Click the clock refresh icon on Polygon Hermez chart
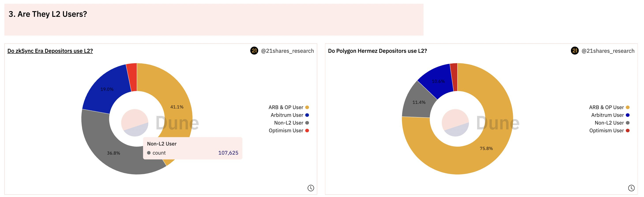The width and height of the screenshot is (644, 197). [x=631, y=188]
